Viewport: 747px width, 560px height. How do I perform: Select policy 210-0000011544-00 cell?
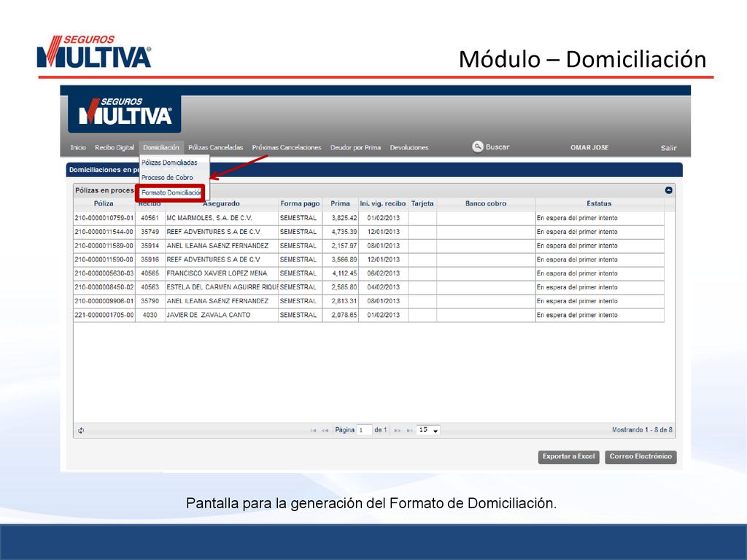coord(104,232)
